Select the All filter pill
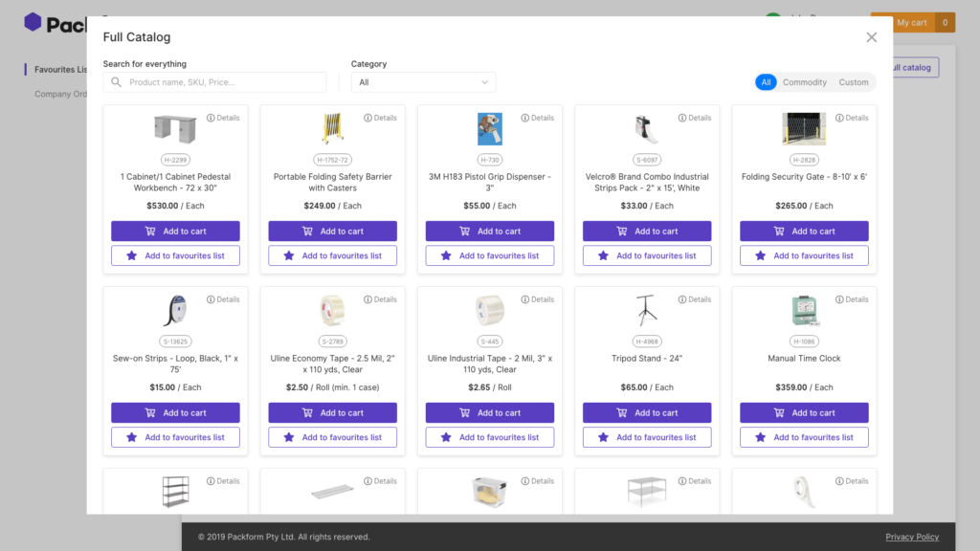Viewport: 980px width, 551px height. pos(766,82)
